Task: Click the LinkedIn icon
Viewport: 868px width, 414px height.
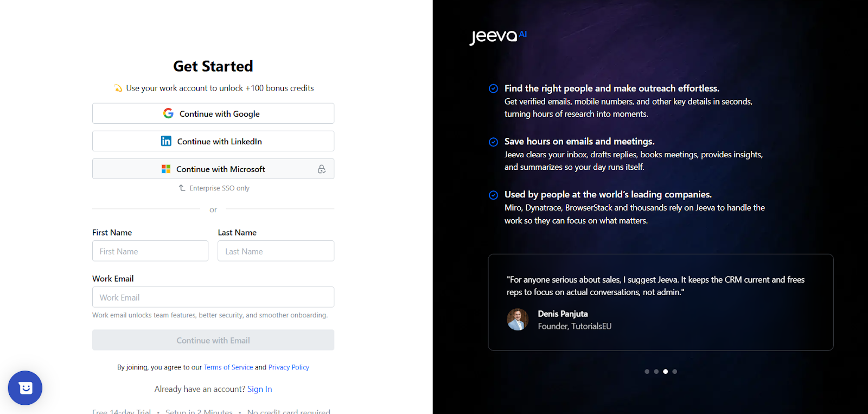Action: (166, 141)
